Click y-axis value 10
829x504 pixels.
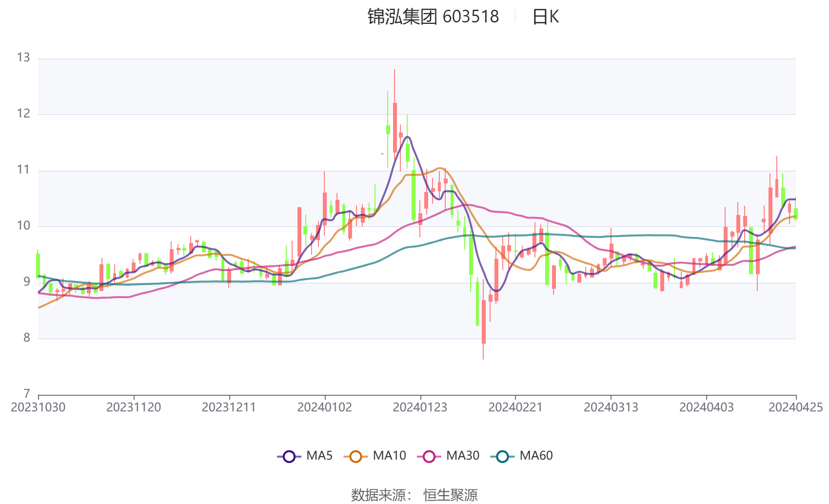click(23, 226)
